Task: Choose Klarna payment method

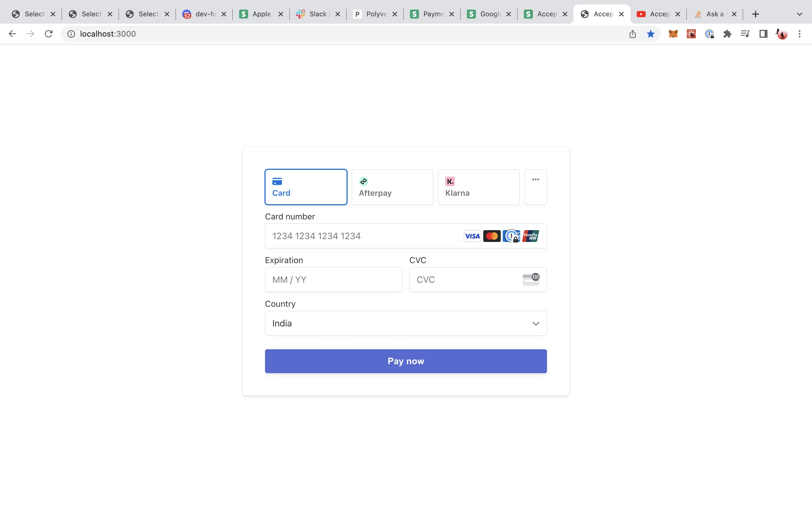Action: point(478,187)
